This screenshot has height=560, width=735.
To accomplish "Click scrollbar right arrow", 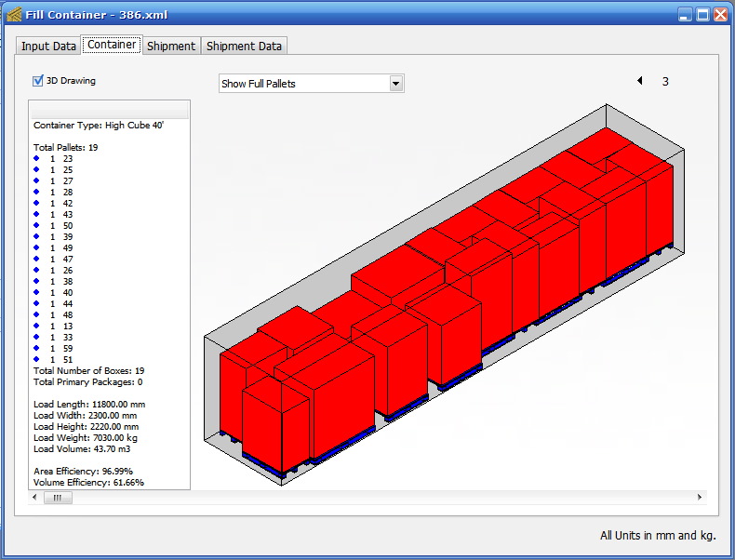I will pyautogui.click(x=700, y=497).
